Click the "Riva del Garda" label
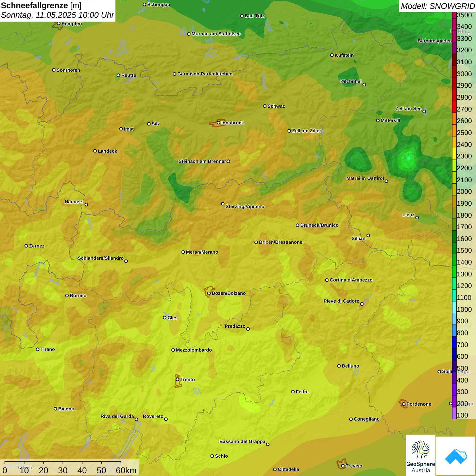The height and width of the screenshot is (476, 476). pos(117,416)
